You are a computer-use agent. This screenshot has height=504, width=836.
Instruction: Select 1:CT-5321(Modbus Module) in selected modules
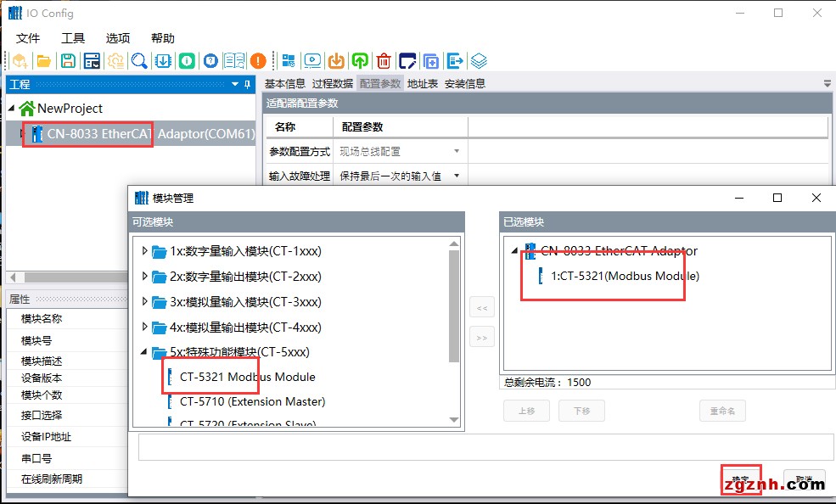[x=625, y=276]
